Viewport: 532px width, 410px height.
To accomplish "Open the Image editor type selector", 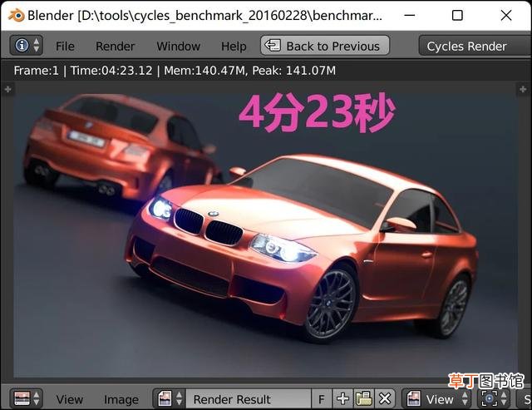I will point(27,398).
